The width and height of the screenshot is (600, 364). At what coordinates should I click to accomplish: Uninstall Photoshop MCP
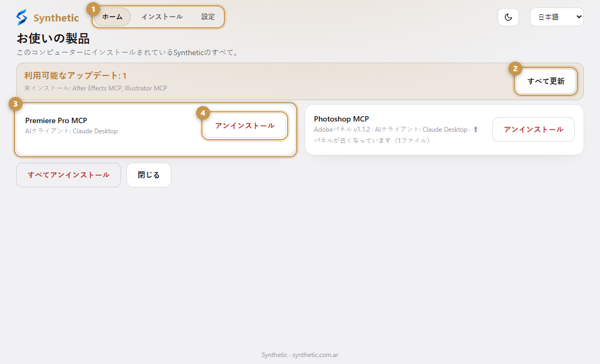534,130
